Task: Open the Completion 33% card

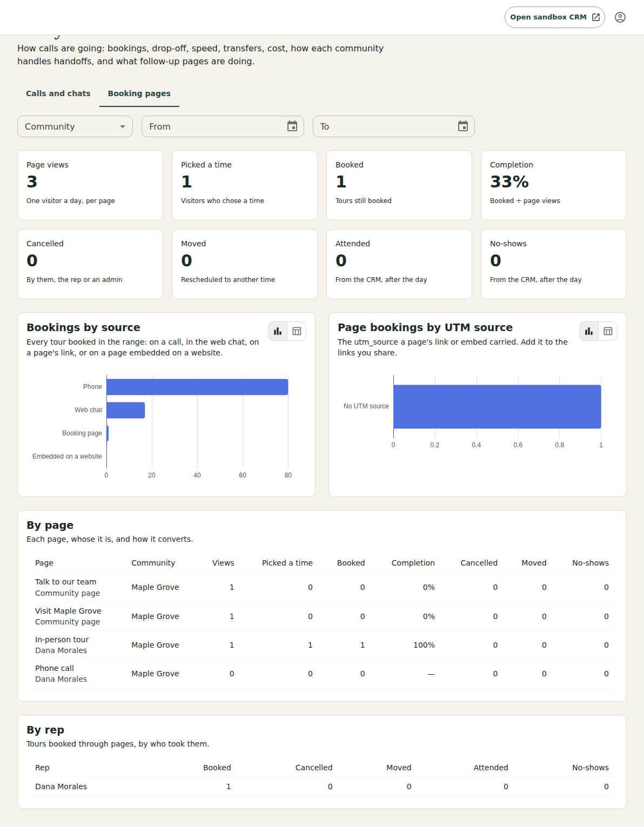Action: [554, 185]
